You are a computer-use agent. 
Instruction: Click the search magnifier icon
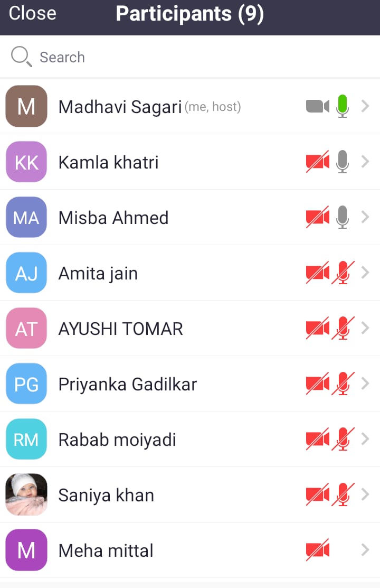coord(22,56)
